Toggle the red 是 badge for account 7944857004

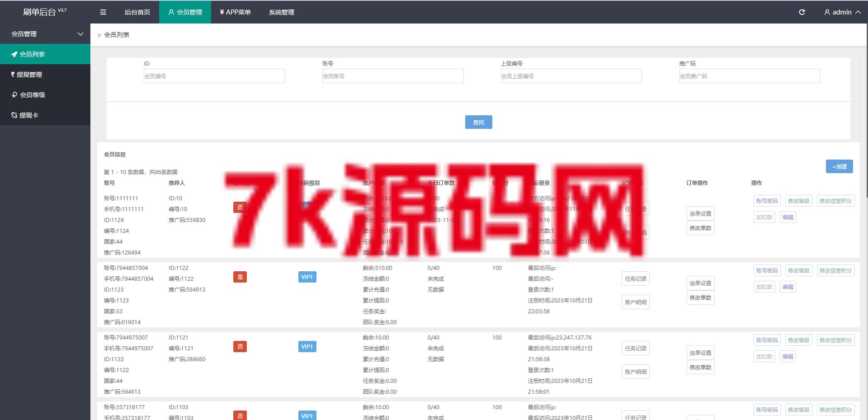tap(240, 277)
